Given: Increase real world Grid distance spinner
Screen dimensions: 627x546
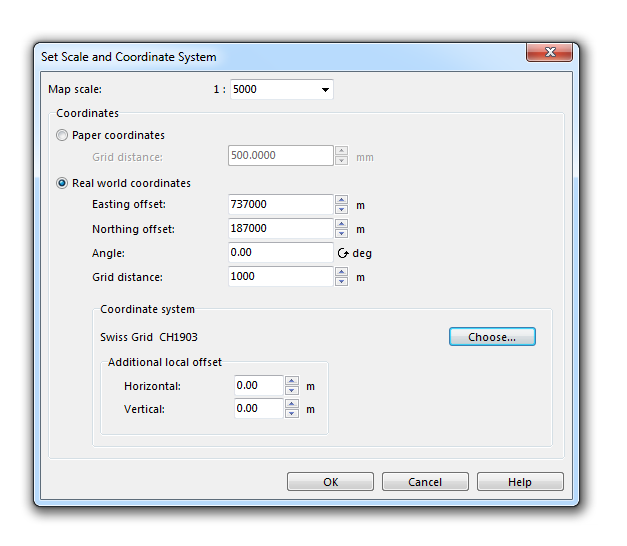Looking at the screenshot, I should pos(341,272).
